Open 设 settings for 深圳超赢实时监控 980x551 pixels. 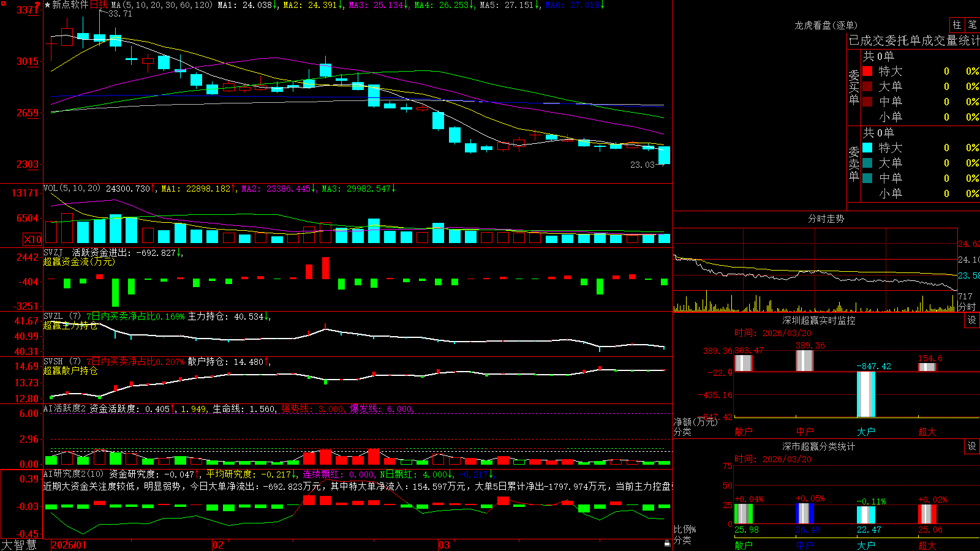pyautogui.click(x=972, y=320)
